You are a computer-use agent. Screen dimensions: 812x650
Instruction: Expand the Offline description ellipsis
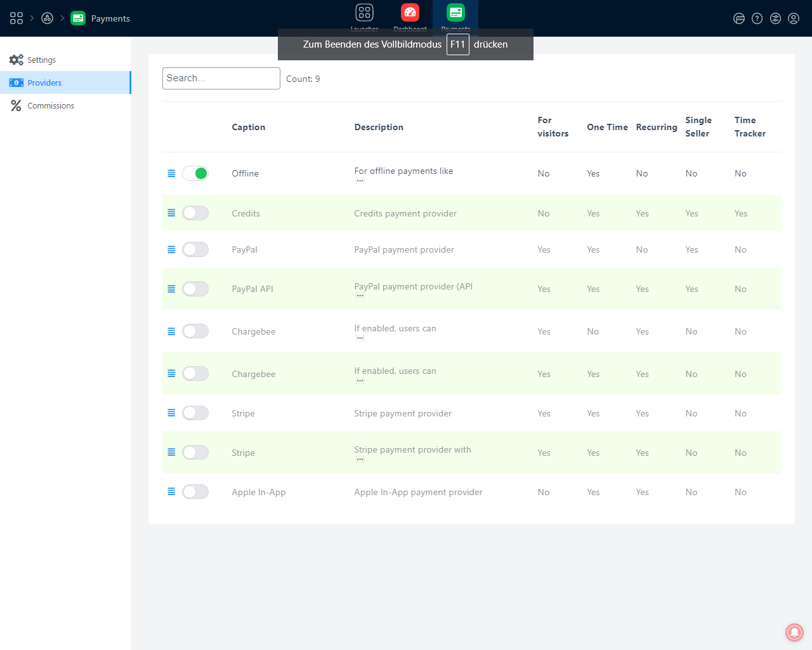point(360,181)
